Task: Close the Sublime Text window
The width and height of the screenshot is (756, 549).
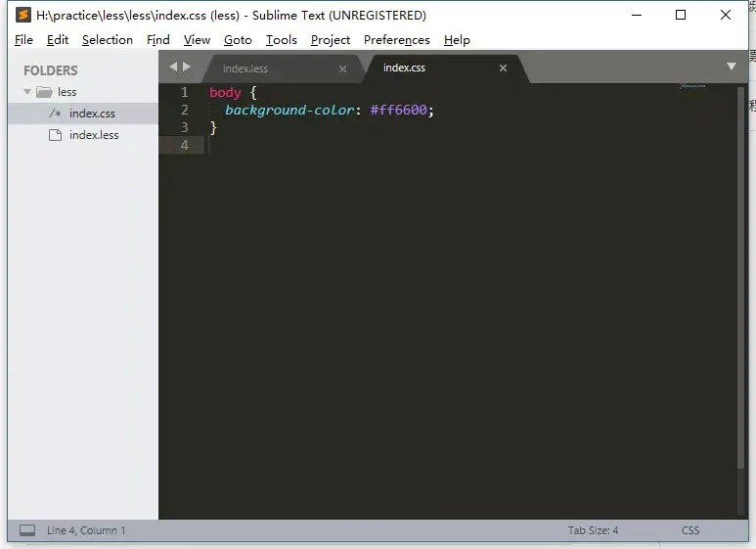Action: [725, 15]
